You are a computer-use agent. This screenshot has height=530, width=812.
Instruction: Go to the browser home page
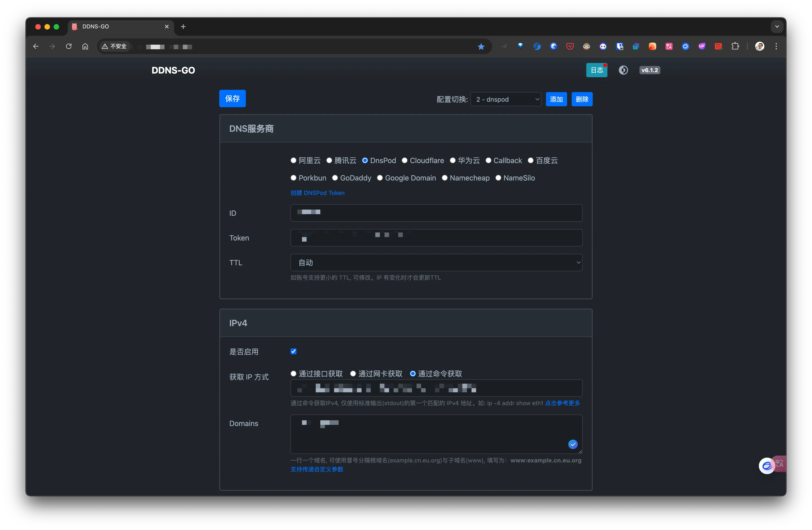(x=85, y=46)
